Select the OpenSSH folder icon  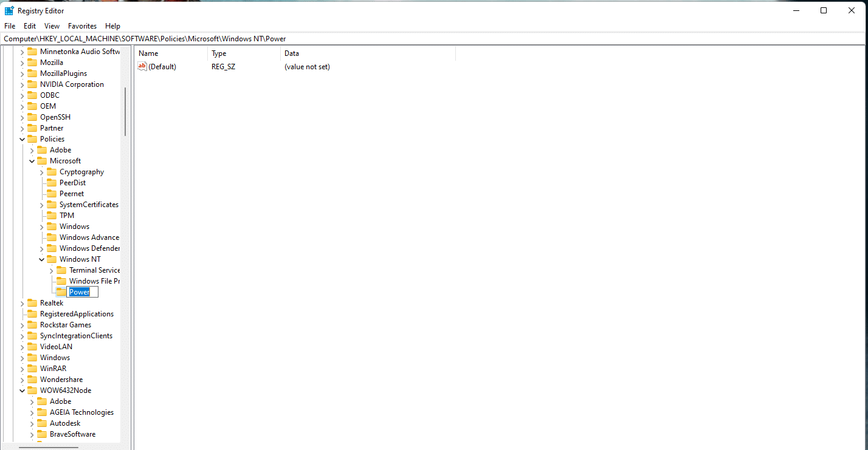pos(32,117)
